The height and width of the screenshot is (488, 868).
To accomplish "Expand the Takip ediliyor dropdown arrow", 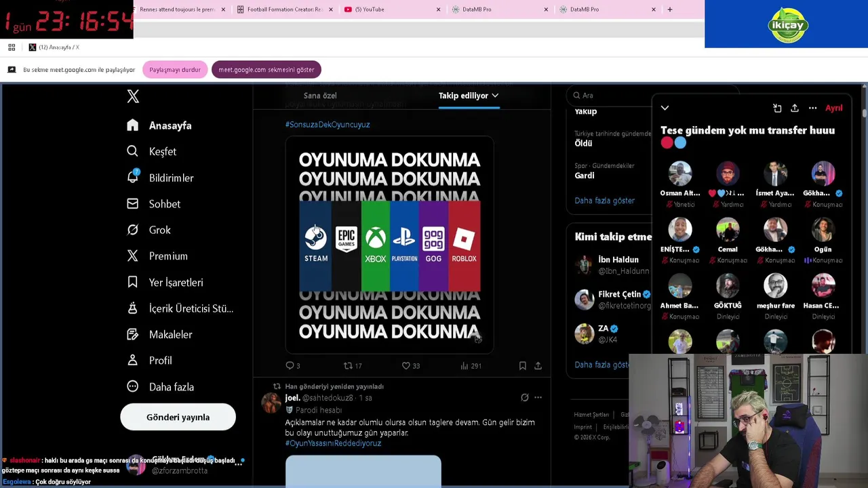I will [x=495, y=96].
